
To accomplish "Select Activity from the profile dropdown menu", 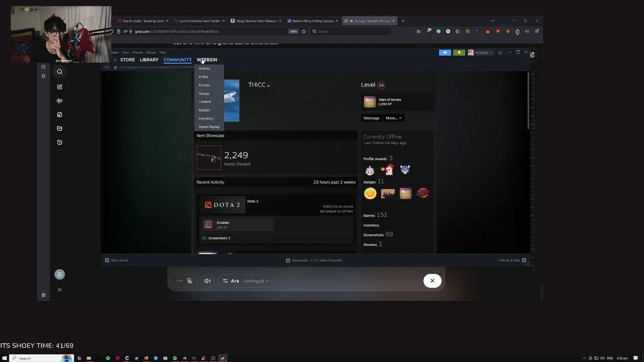I will point(204,68).
